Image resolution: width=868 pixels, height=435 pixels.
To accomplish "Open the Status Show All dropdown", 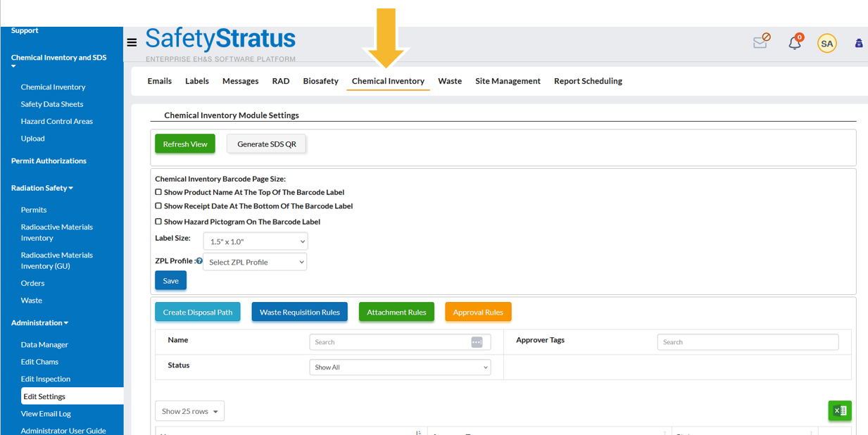I will point(400,367).
